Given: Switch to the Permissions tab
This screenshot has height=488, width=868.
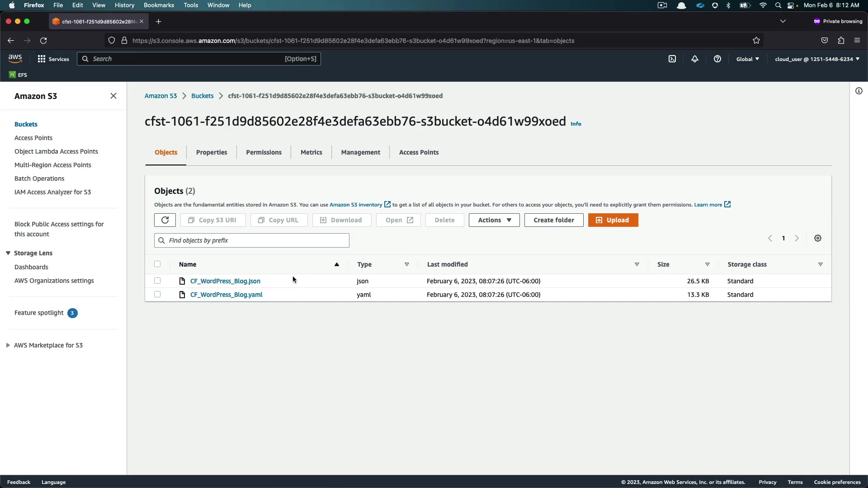Looking at the screenshot, I should pyautogui.click(x=264, y=152).
